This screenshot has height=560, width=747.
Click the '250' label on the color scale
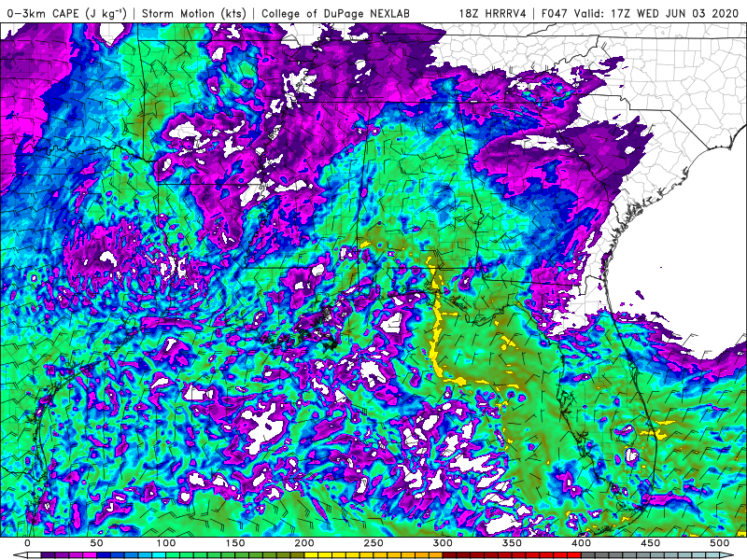point(373,543)
